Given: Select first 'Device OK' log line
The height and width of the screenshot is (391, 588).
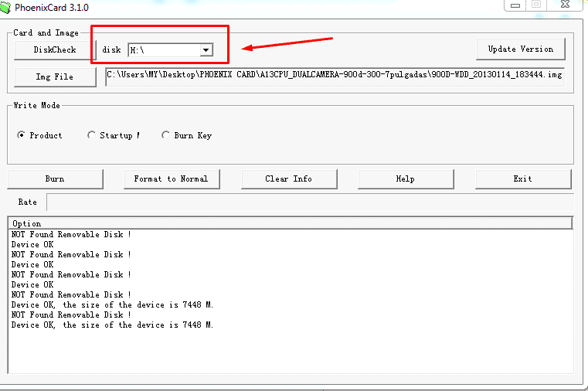Looking at the screenshot, I should click(32, 244).
